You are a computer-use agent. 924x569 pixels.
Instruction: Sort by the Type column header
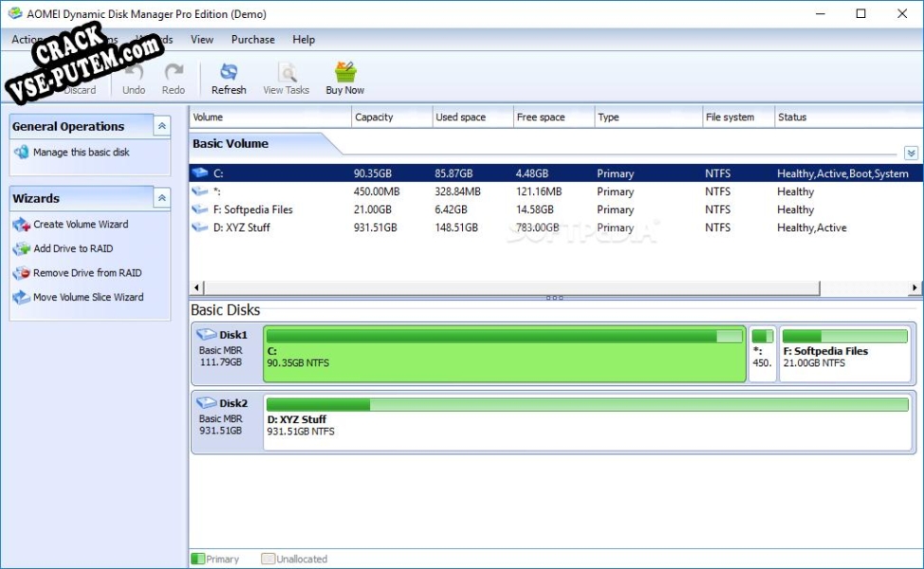pyautogui.click(x=648, y=117)
